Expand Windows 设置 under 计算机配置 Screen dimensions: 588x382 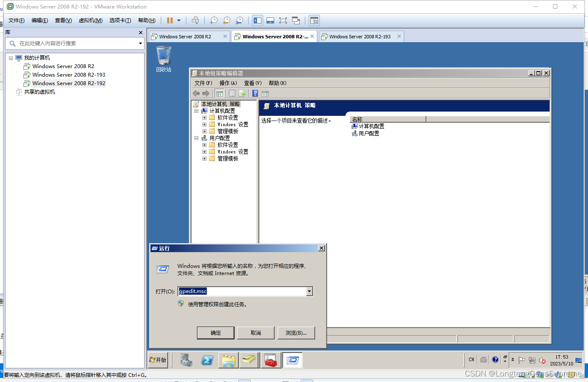204,124
